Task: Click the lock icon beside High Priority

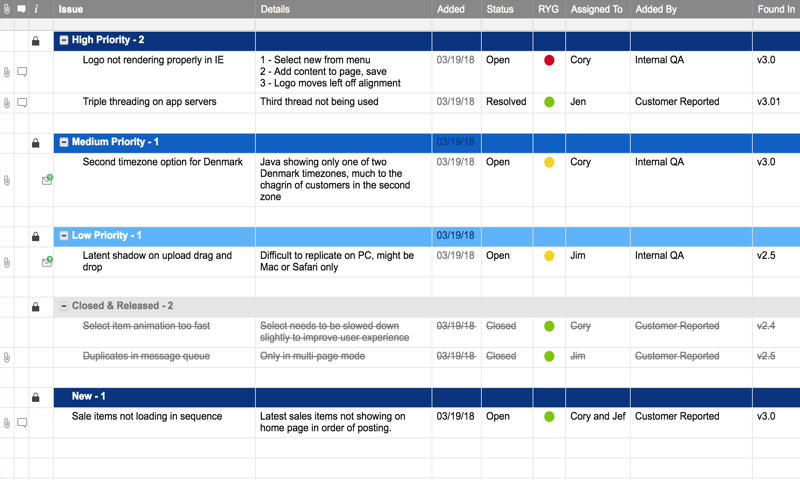Action: point(36,41)
